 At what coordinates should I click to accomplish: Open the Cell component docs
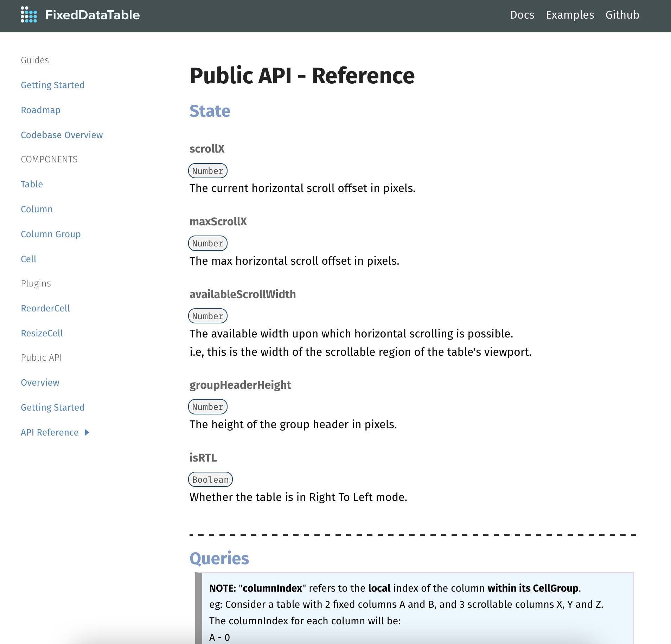click(29, 259)
